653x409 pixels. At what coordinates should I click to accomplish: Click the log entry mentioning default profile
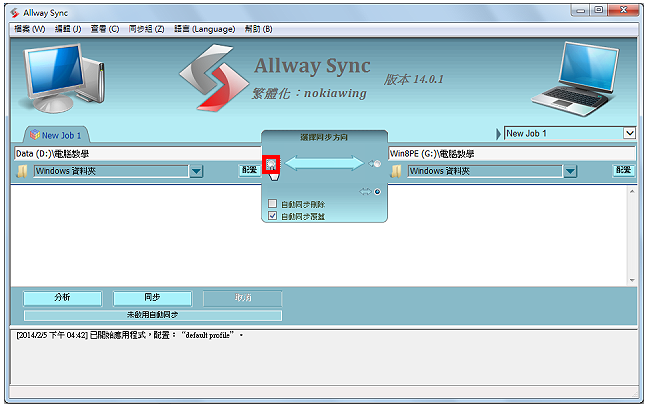(x=130, y=335)
